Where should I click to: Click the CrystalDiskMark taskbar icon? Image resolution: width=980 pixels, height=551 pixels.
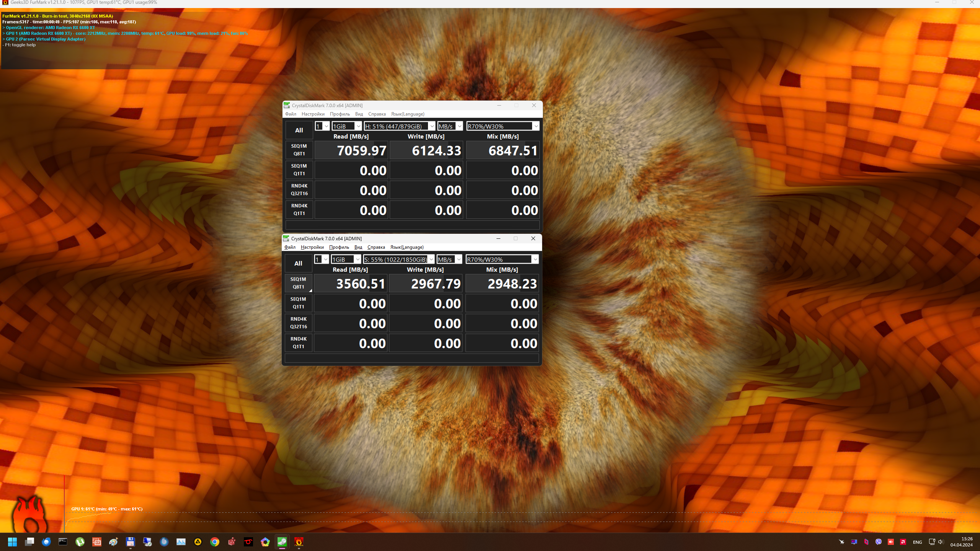[x=282, y=542]
